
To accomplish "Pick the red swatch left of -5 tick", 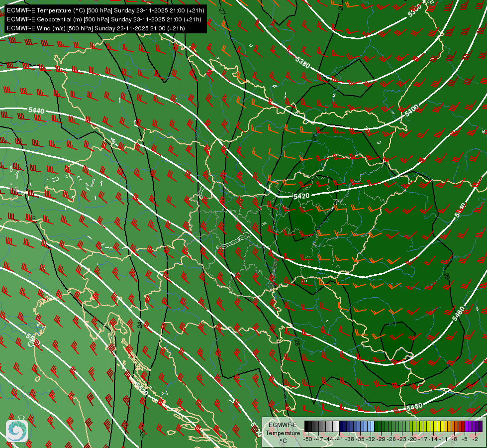I will tap(464, 426).
